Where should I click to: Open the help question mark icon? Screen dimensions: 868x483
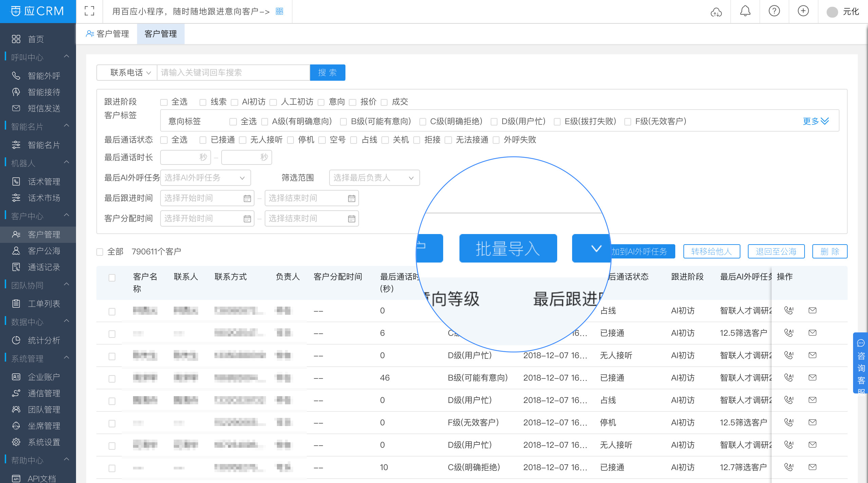(x=774, y=11)
